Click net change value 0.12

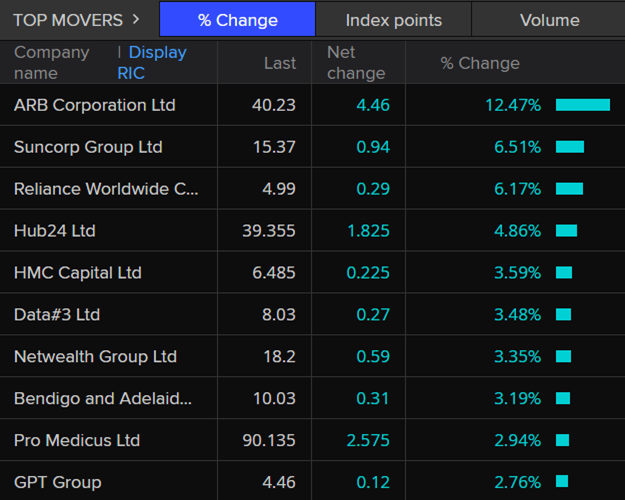pos(373,482)
